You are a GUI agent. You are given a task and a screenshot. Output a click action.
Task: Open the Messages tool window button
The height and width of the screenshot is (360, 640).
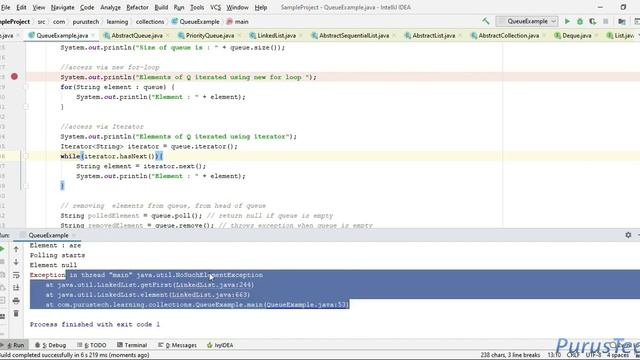(x=178, y=345)
